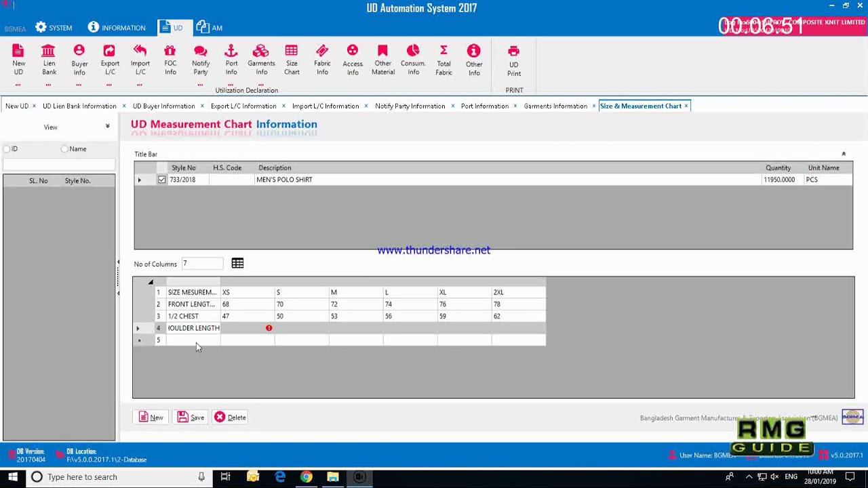Image resolution: width=868 pixels, height=488 pixels.
Task: Click the FRONT LENGTH cell in row 2
Action: [193, 304]
